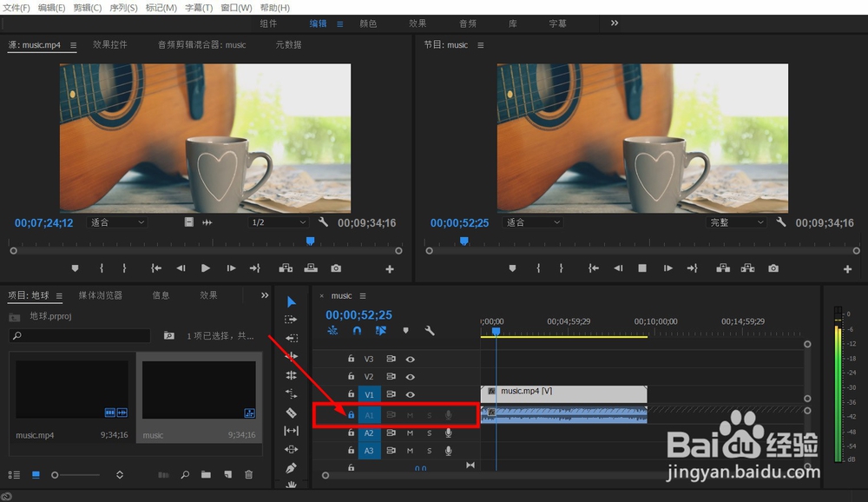Select music.mp4 thumbnail in project panel

tap(72, 389)
